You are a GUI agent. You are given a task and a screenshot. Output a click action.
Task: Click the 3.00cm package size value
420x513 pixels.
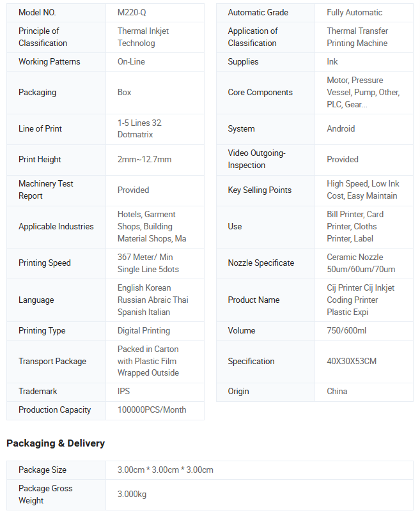click(166, 470)
